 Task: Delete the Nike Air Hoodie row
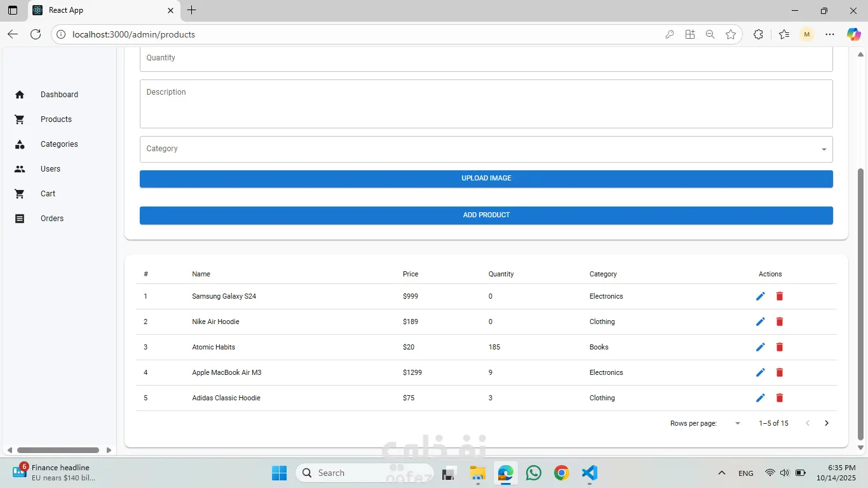[x=780, y=322]
